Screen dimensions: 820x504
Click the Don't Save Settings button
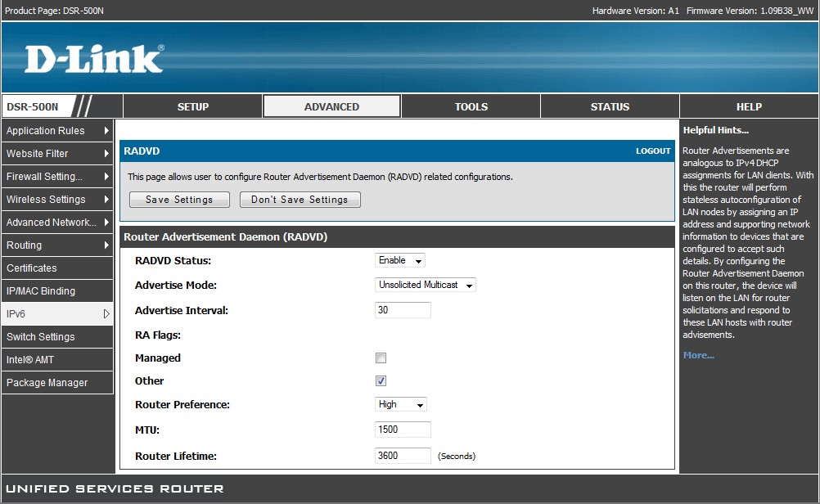click(300, 200)
